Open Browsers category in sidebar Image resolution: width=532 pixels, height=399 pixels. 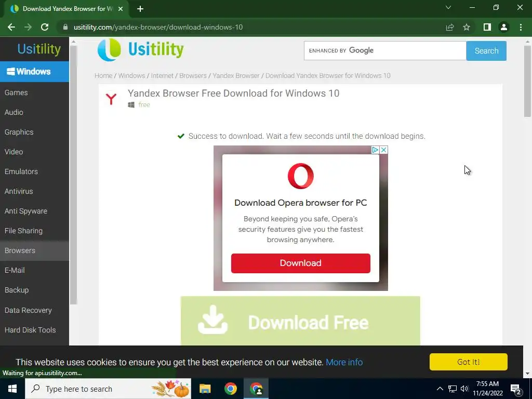(34, 250)
